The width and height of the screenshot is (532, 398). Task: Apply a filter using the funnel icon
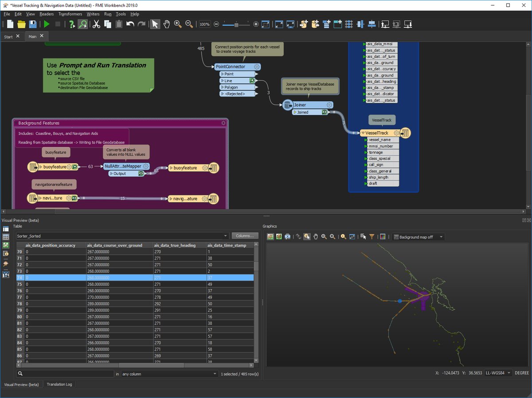(x=372, y=236)
